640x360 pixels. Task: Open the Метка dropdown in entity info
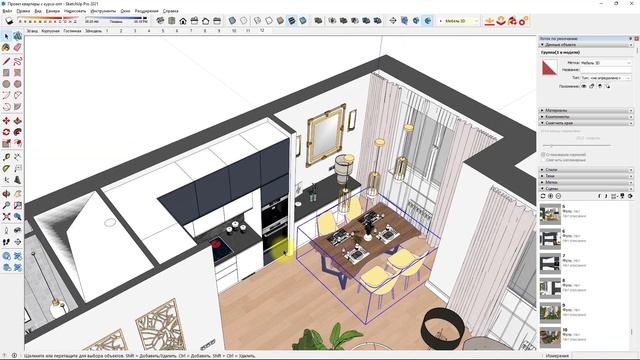pyautogui.click(x=606, y=63)
